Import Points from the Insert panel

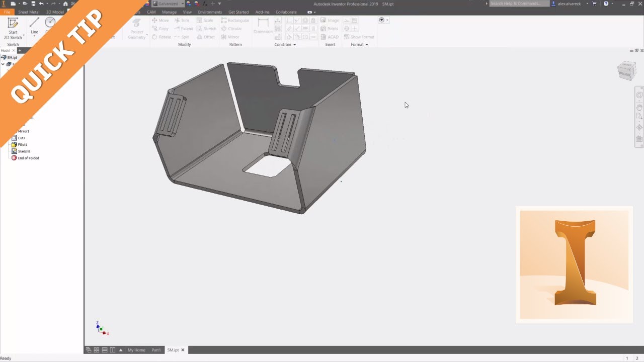[330, 29]
